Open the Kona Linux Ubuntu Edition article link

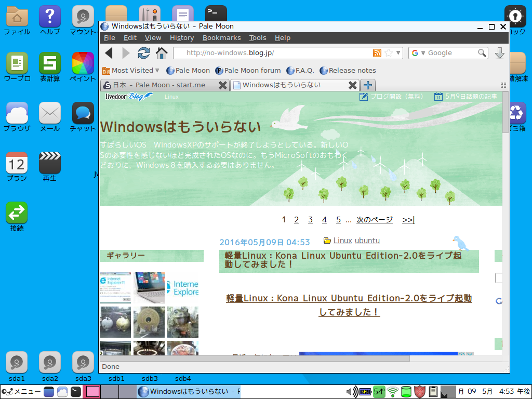pyautogui.click(x=349, y=300)
